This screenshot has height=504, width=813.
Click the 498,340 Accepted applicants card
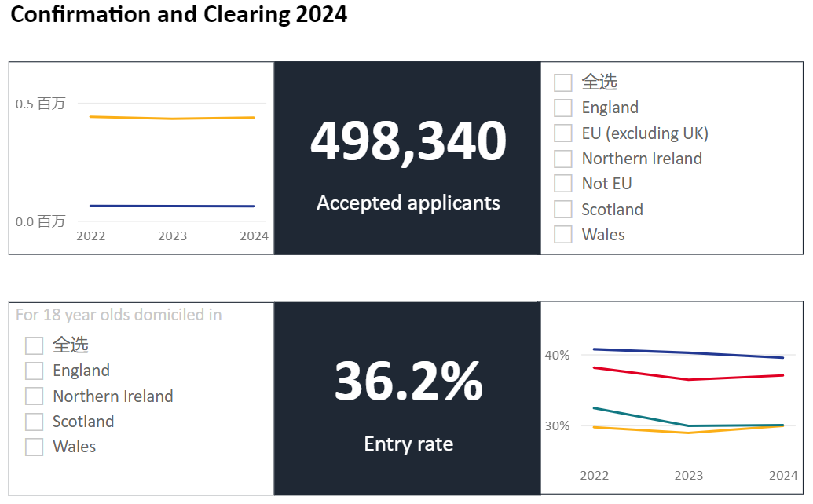(x=408, y=158)
